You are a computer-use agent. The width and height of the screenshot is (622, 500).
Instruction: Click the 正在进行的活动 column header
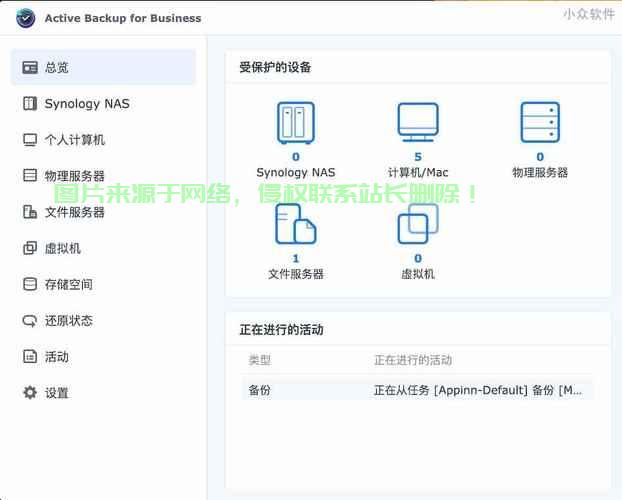413,360
